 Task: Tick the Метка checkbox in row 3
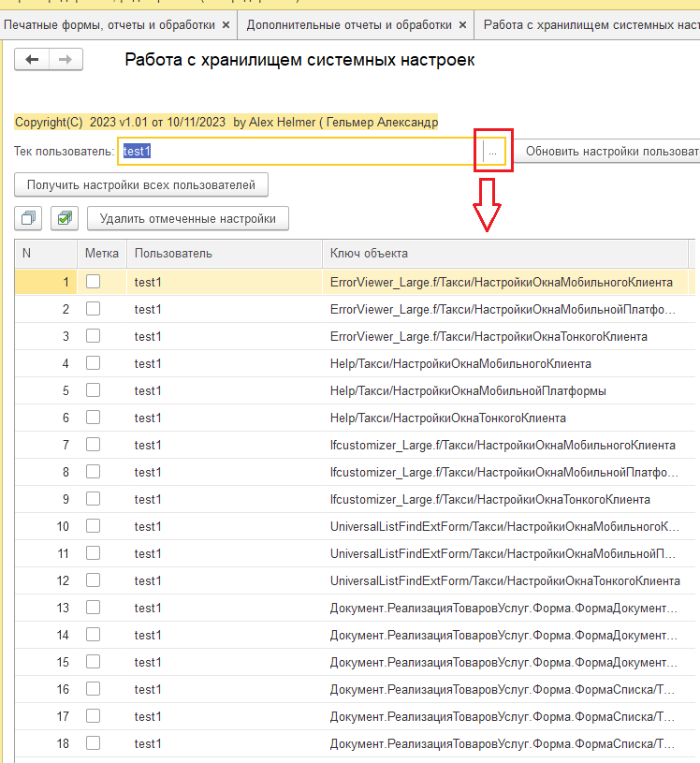tap(93, 336)
